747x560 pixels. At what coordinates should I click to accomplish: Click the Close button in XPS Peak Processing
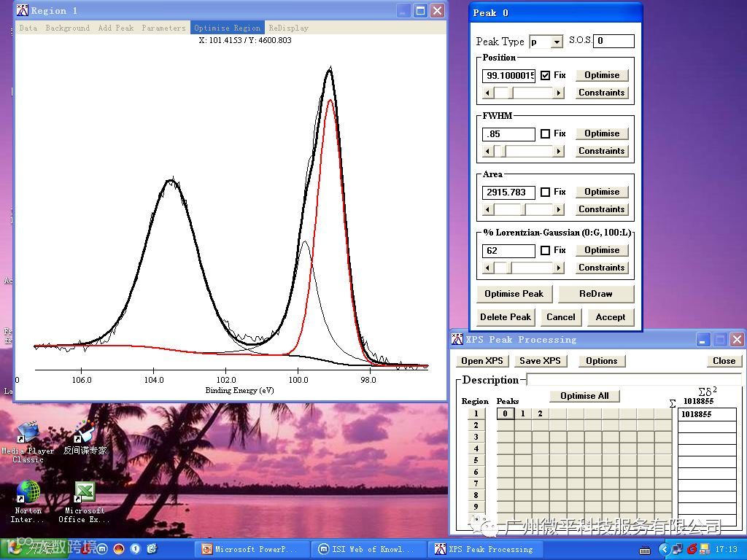[724, 361]
